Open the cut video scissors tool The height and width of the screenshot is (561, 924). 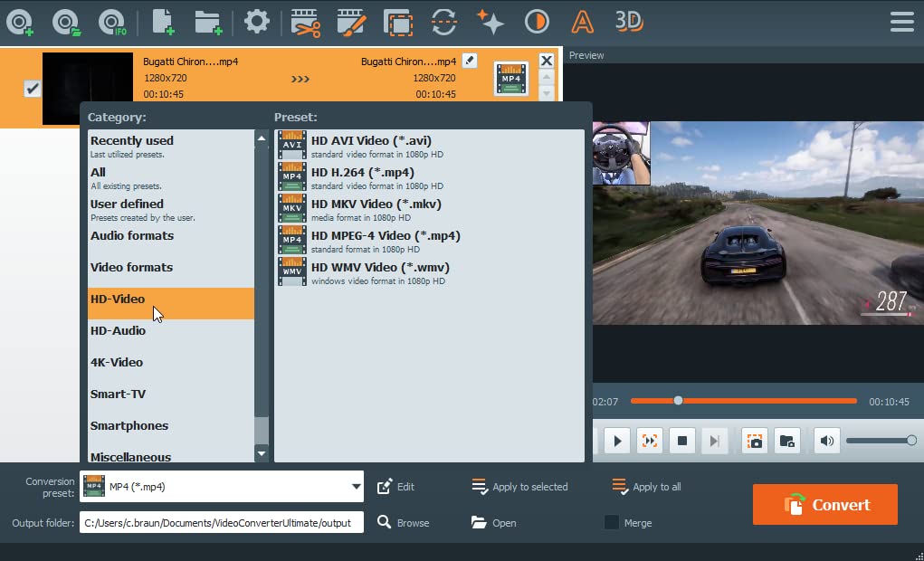(x=306, y=23)
